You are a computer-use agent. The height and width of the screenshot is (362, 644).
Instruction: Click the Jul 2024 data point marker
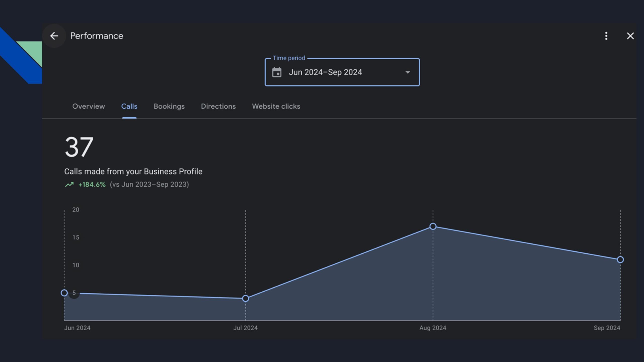click(246, 298)
